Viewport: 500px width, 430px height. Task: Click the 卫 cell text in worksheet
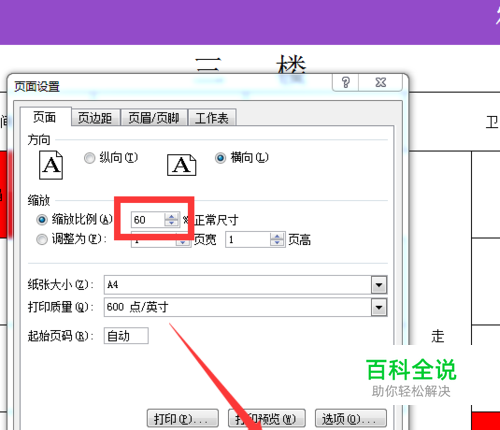492,122
